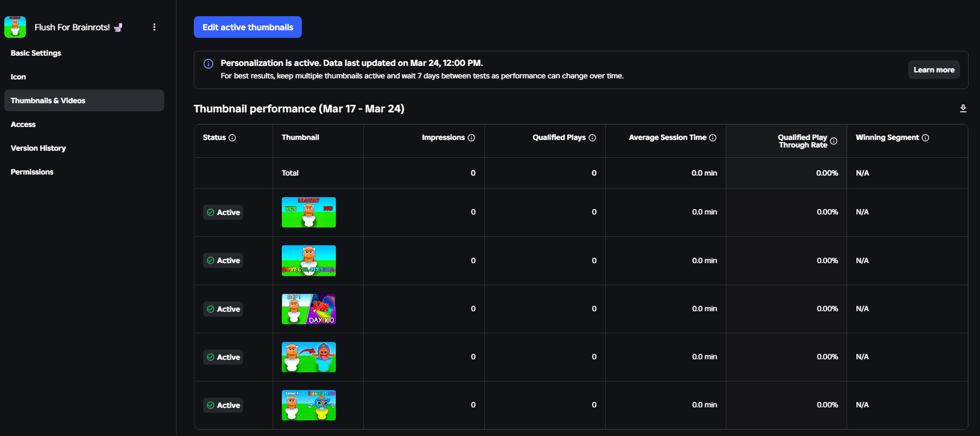Go to Icon settings page
980x436 pixels.
(84, 77)
